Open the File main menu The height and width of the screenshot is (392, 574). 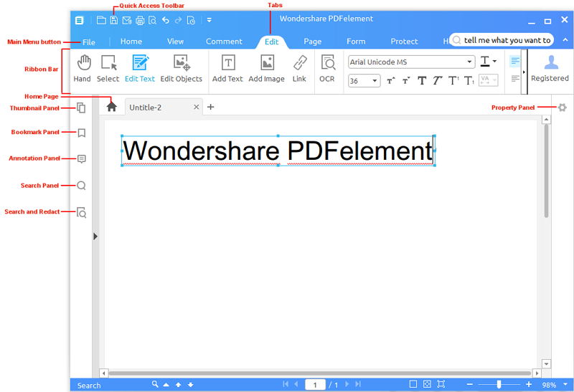[89, 42]
